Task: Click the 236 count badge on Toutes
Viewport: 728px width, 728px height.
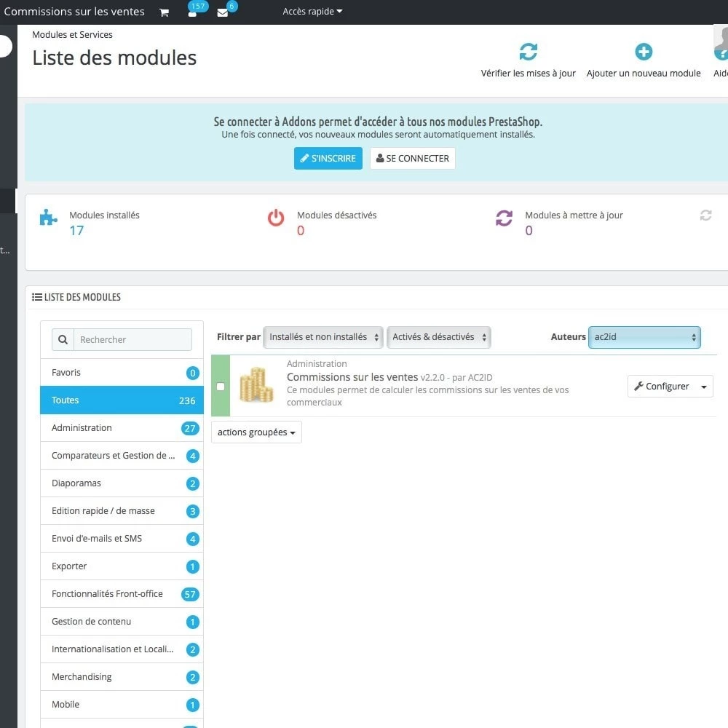Action: (187, 400)
